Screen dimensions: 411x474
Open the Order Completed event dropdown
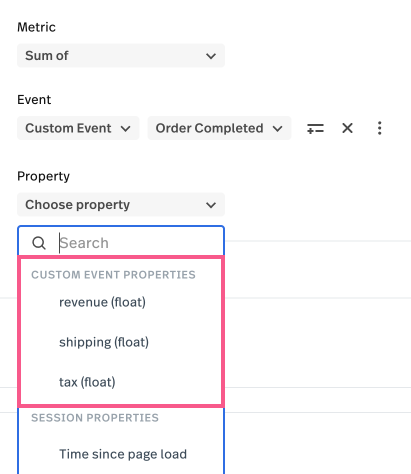[x=219, y=128]
